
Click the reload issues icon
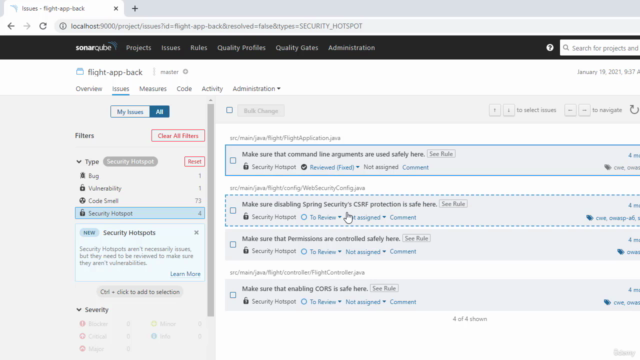(x=633, y=110)
